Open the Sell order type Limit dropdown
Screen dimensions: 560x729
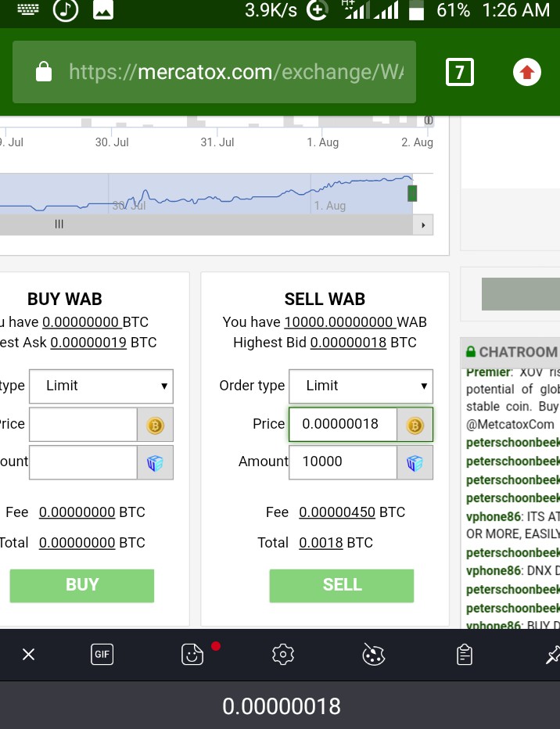click(361, 386)
